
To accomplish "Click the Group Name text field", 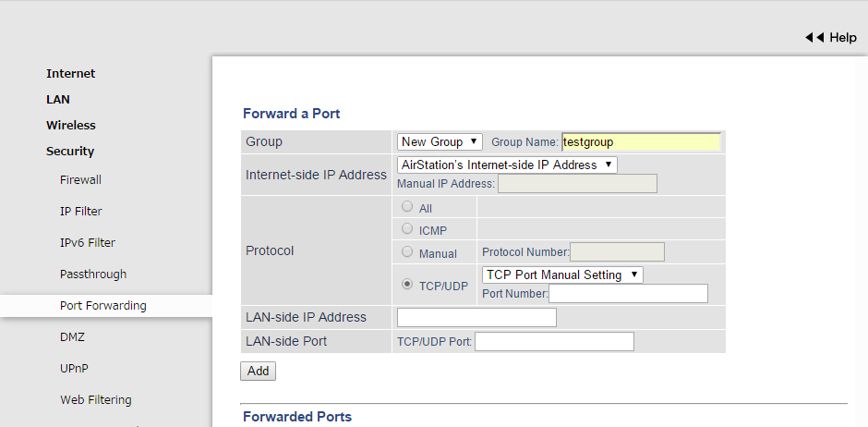I will (x=641, y=141).
